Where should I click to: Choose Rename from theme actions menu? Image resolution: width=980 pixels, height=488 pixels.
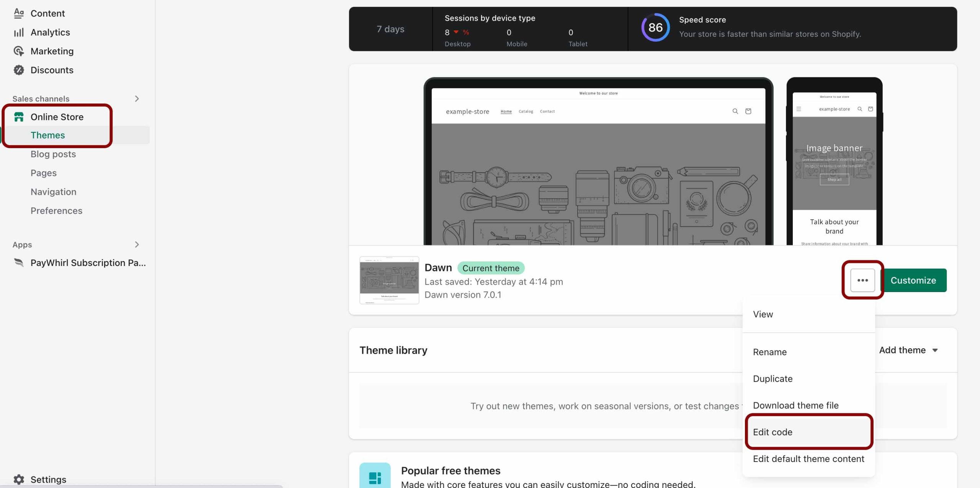coord(770,352)
